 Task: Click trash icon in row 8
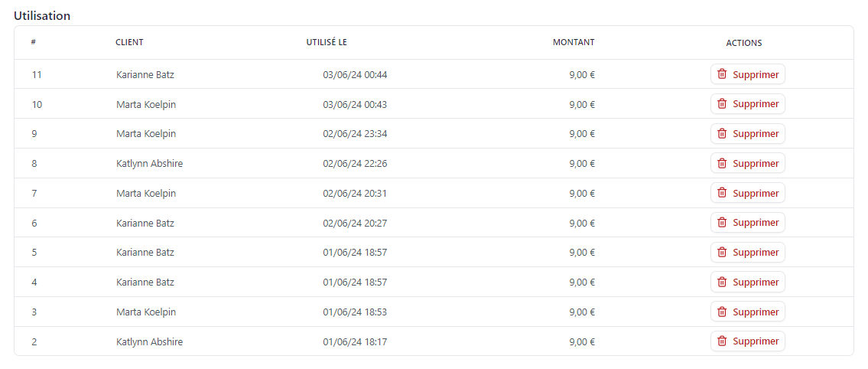pyautogui.click(x=722, y=163)
